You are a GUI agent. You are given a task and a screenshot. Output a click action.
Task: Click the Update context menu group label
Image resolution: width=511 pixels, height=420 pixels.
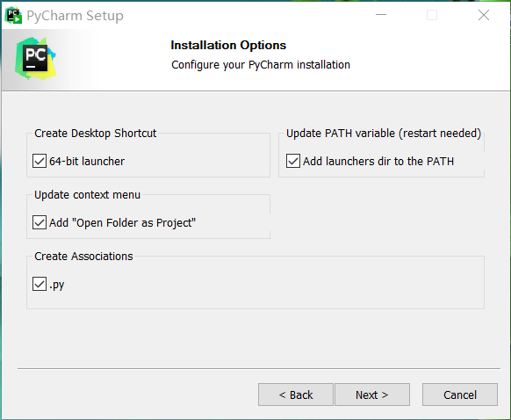pos(87,195)
